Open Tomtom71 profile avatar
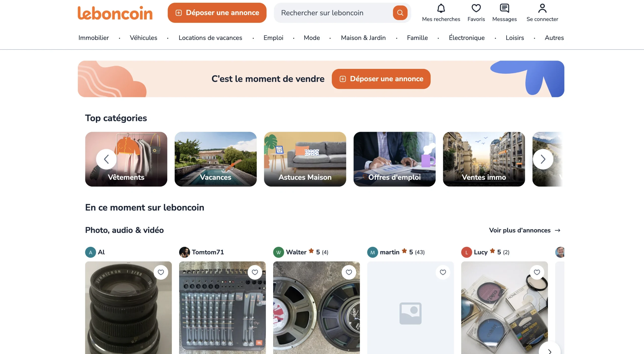This screenshot has width=644, height=354. (x=184, y=252)
